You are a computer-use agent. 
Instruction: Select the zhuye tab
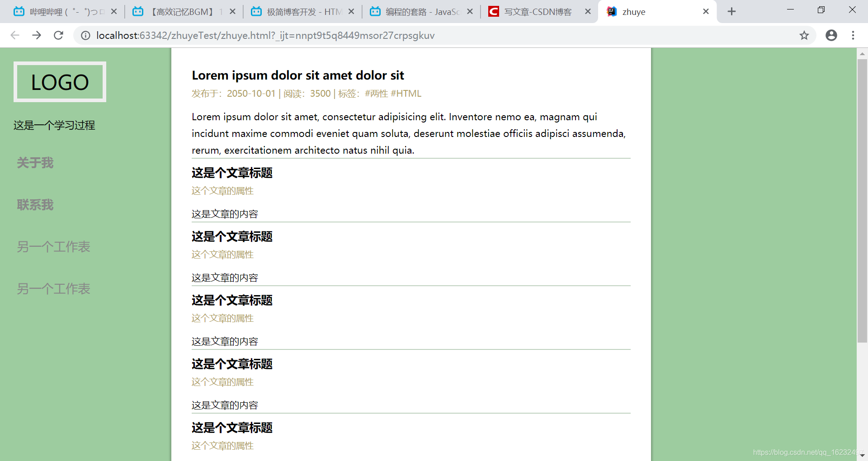[x=658, y=12]
